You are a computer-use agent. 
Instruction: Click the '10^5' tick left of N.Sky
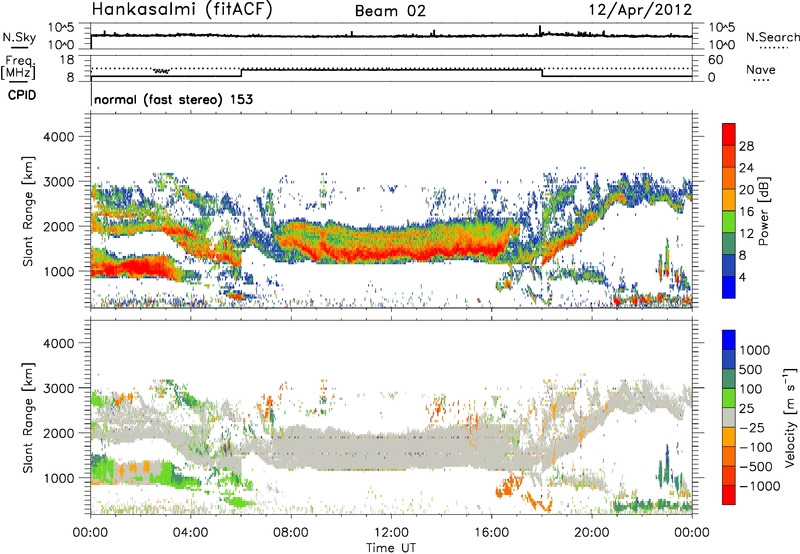61,27
